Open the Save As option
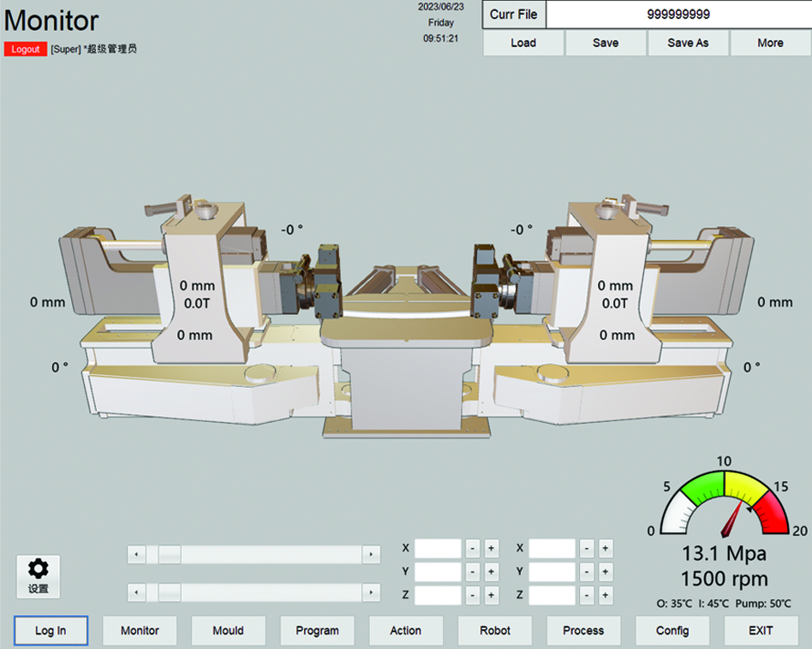The height and width of the screenshot is (649, 812). tap(688, 43)
